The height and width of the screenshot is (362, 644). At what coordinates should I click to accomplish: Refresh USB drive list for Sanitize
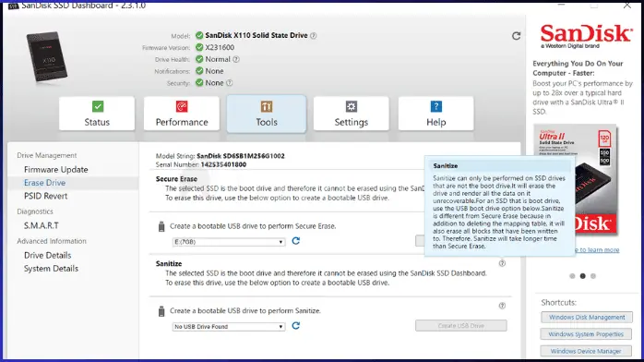tap(296, 326)
